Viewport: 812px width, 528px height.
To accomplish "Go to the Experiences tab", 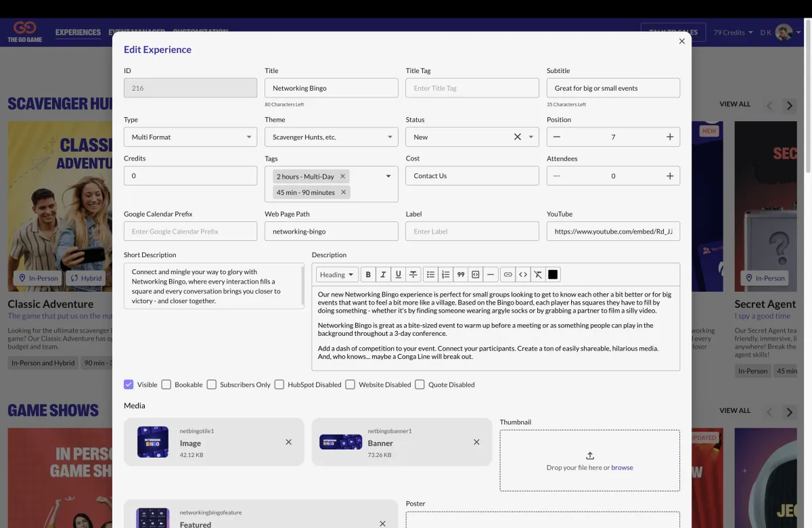I will click(x=78, y=32).
